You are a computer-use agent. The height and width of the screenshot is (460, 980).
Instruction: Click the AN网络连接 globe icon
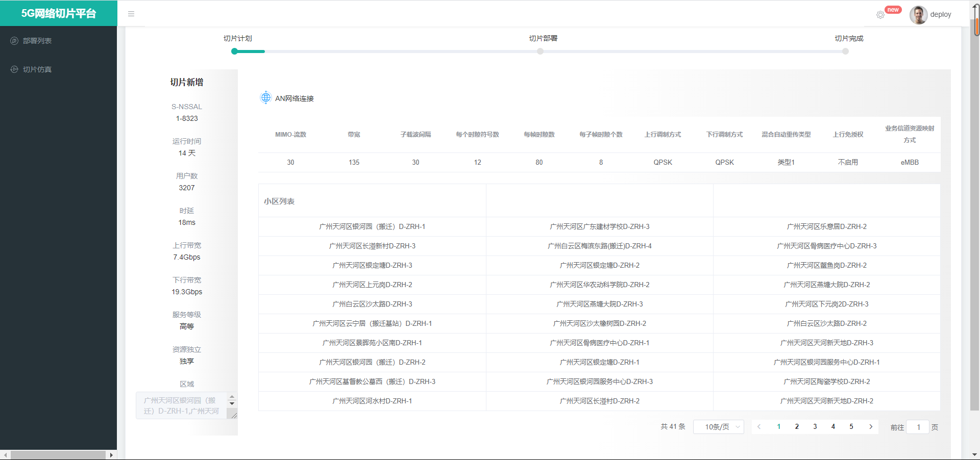(x=266, y=97)
